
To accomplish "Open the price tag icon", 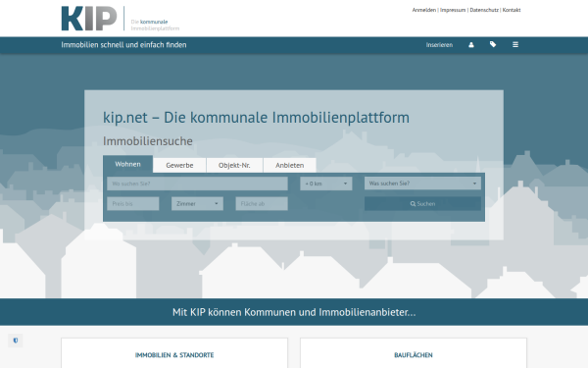I will coord(493,45).
